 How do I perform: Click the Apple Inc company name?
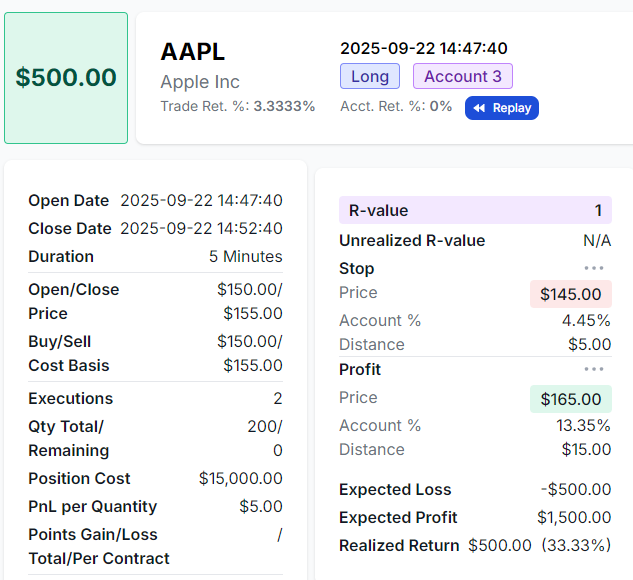[x=200, y=82]
